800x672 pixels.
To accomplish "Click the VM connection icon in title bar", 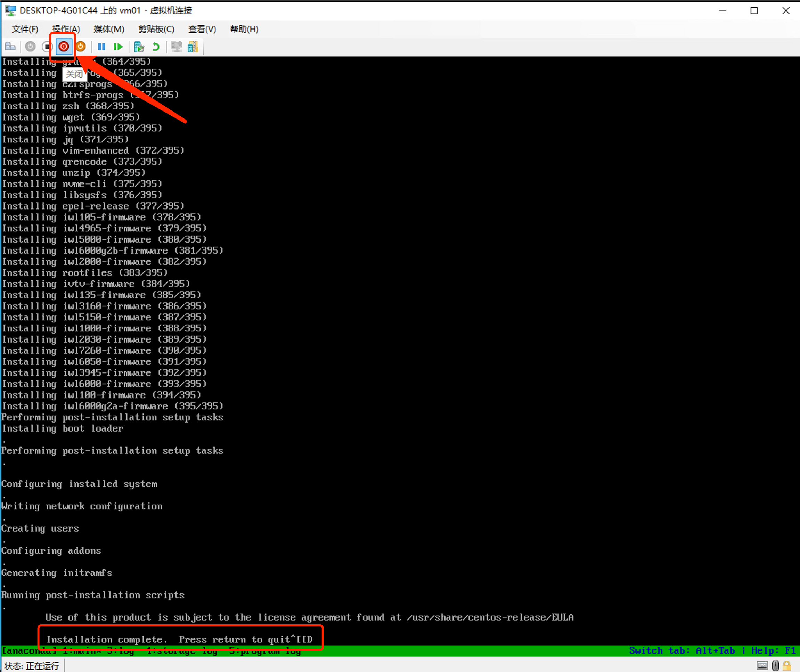I will [10, 10].
